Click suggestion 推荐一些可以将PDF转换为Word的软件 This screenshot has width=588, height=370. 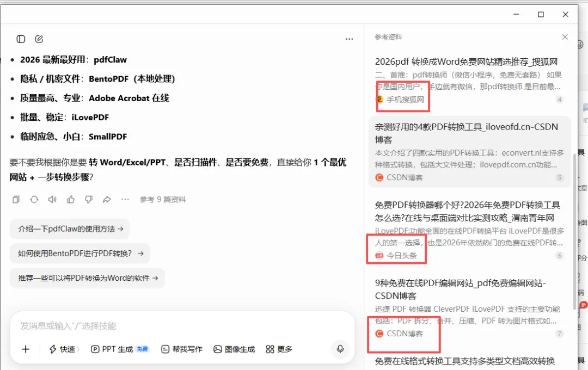point(87,278)
